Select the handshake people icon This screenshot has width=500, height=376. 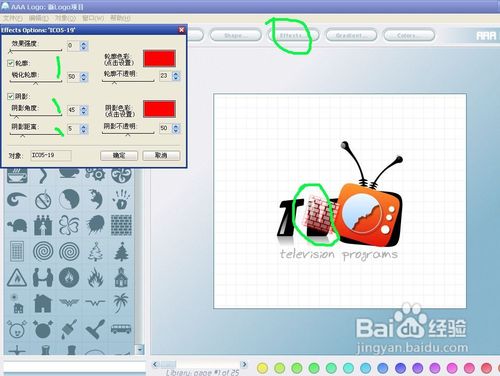point(43,277)
